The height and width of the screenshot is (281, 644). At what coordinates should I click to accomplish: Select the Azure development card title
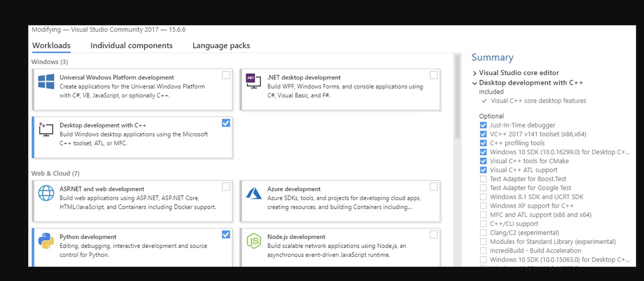(294, 189)
